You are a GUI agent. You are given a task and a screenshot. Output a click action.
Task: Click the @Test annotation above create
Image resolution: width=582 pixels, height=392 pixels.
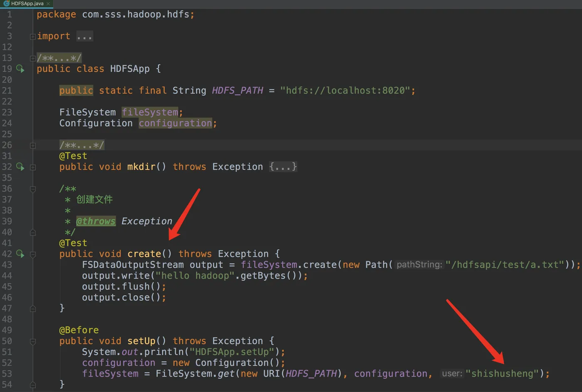73,243
